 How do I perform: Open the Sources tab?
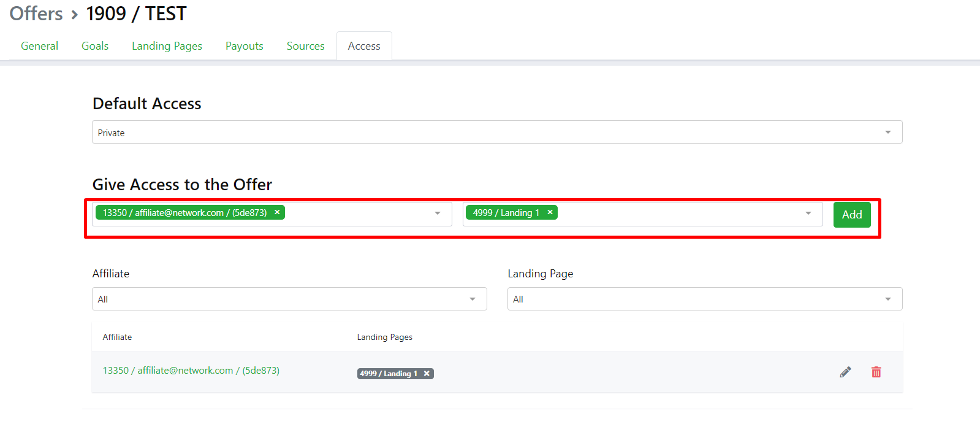[305, 46]
